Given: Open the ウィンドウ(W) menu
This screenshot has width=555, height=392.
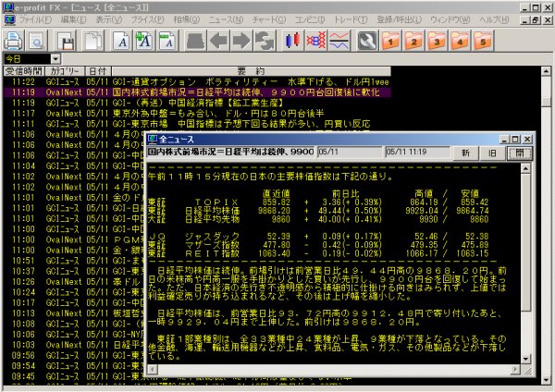Looking at the screenshot, I should (x=450, y=19).
